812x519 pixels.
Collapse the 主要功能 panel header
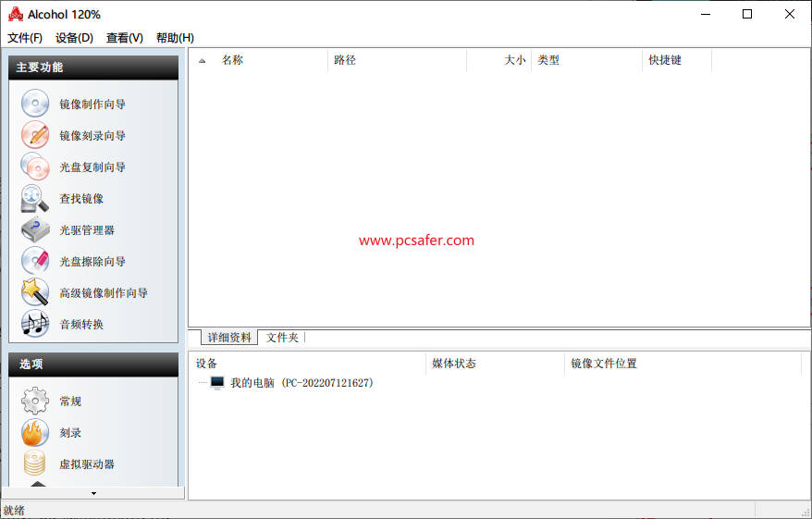pos(92,68)
